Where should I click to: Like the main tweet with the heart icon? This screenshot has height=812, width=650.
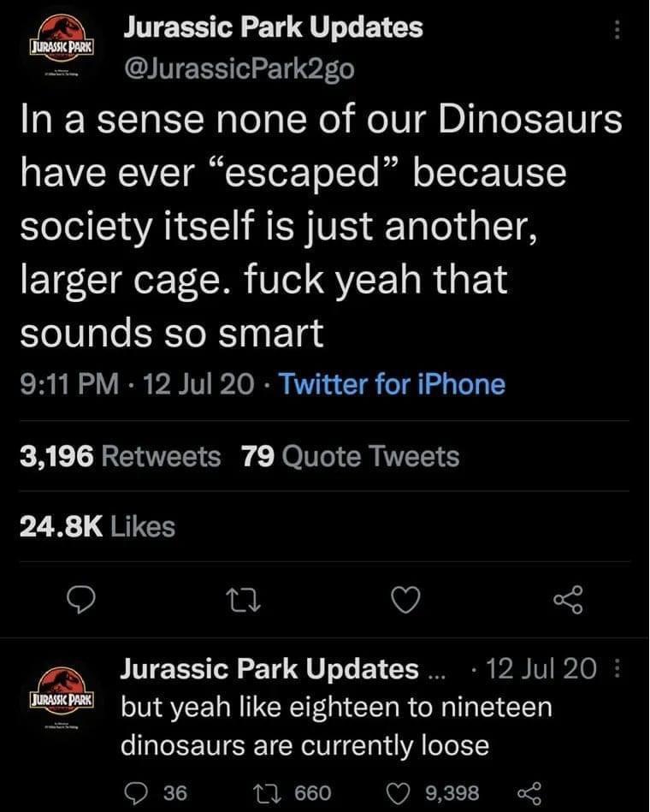[405, 601]
